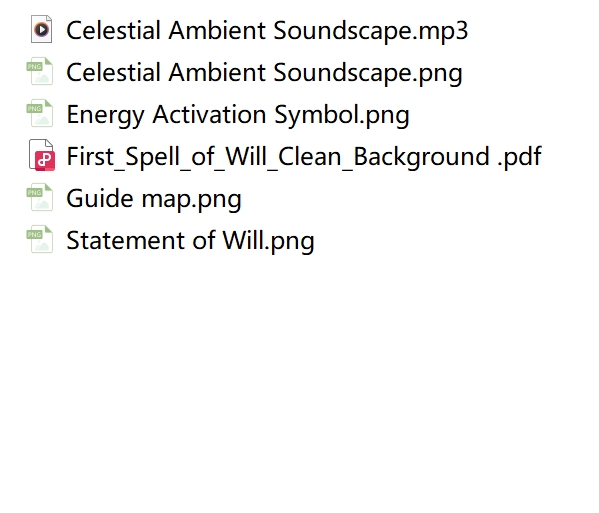The image size is (599, 513).
Task: Click the Guide map.png file name
Action: (154, 199)
